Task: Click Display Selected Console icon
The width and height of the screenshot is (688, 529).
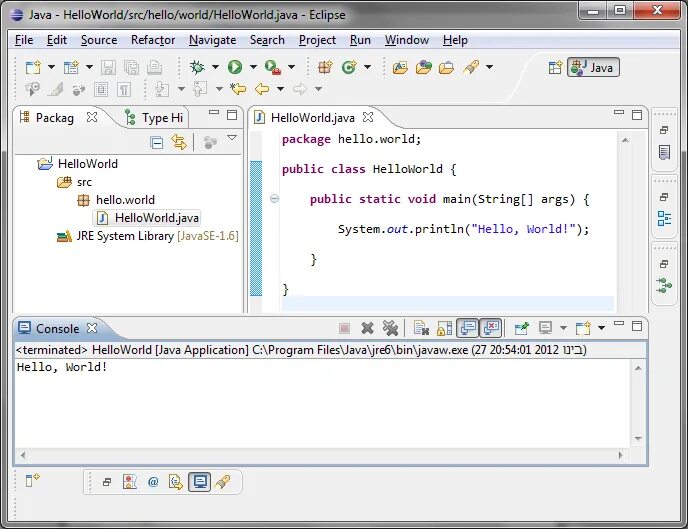Action: pos(545,328)
